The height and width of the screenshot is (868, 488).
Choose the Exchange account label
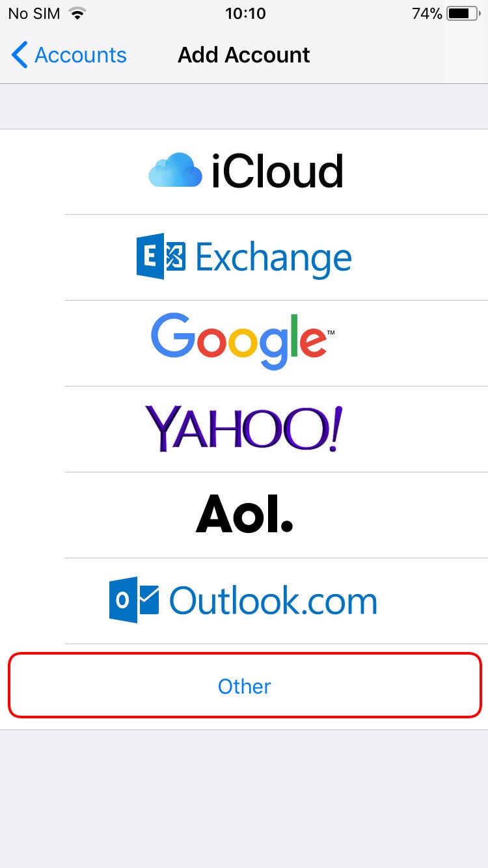[273, 258]
